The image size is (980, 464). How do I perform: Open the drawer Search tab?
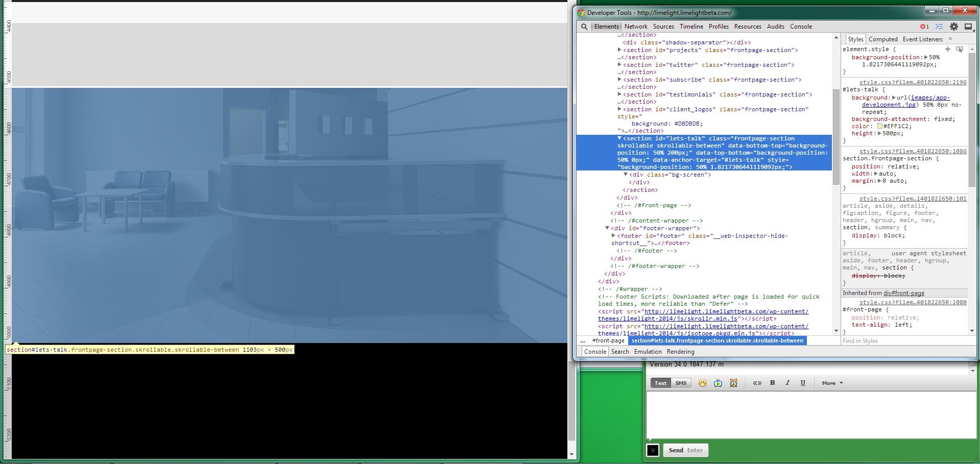(x=620, y=352)
